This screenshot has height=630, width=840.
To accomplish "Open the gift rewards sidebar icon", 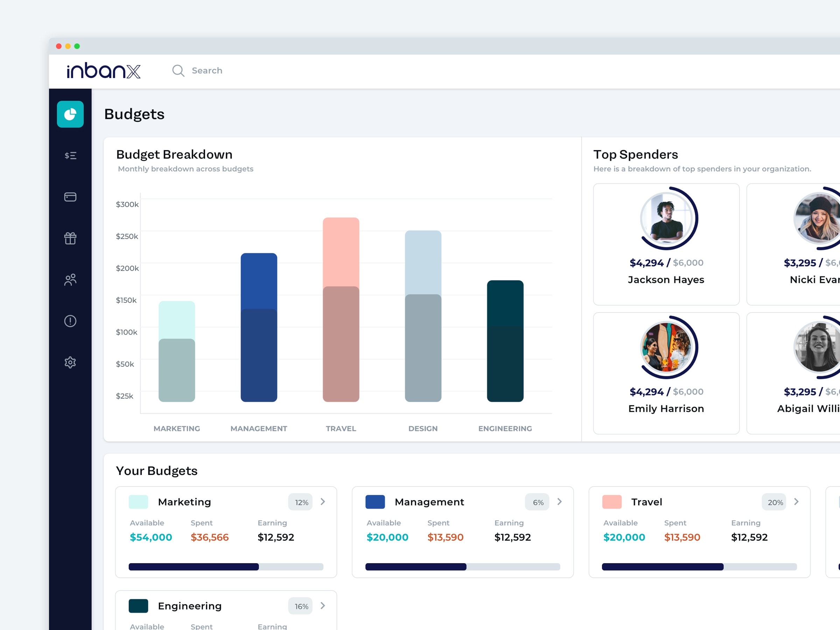I will click(70, 238).
